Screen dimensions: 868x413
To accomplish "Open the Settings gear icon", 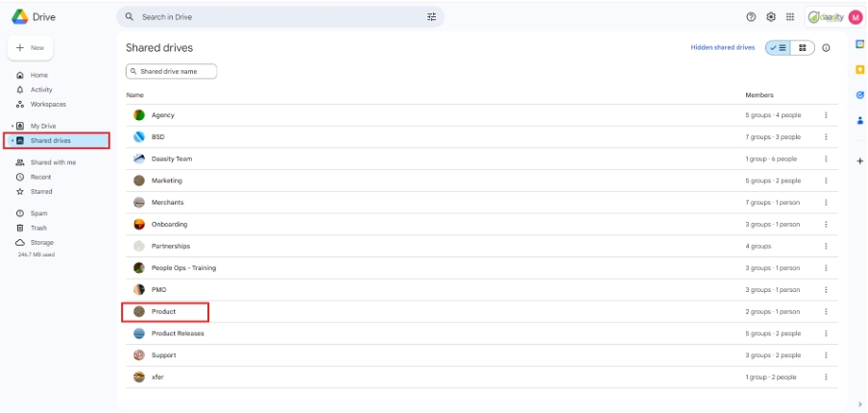I will pyautogui.click(x=770, y=17).
